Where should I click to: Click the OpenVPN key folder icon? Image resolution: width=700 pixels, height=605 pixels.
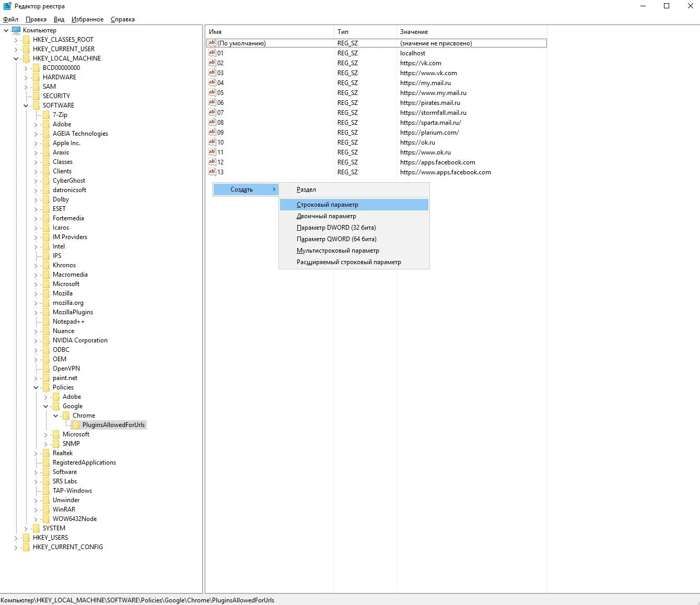pos(45,369)
